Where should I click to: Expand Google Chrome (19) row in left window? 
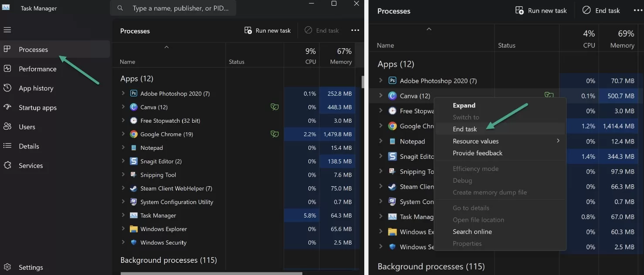point(123,134)
